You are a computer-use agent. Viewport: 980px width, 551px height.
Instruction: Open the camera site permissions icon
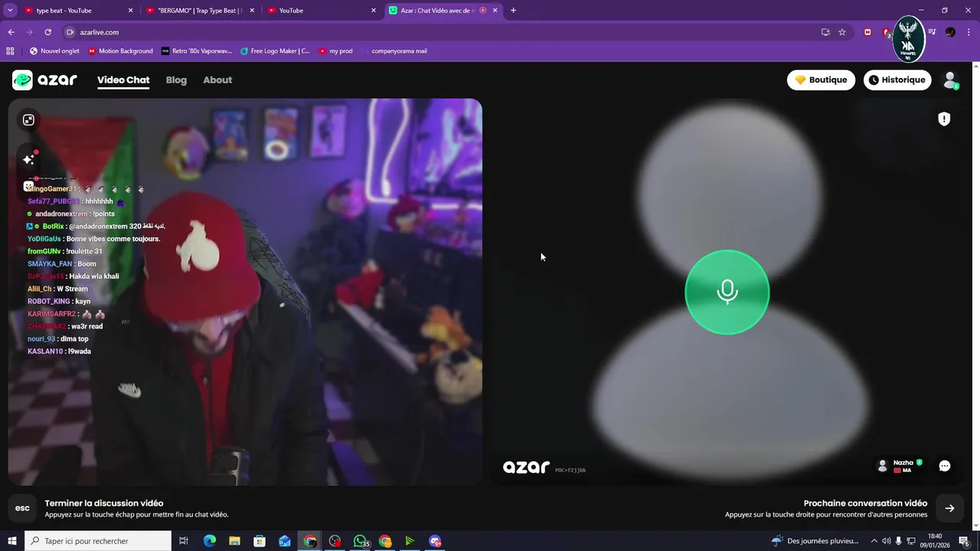pyautogui.click(x=70, y=32)
